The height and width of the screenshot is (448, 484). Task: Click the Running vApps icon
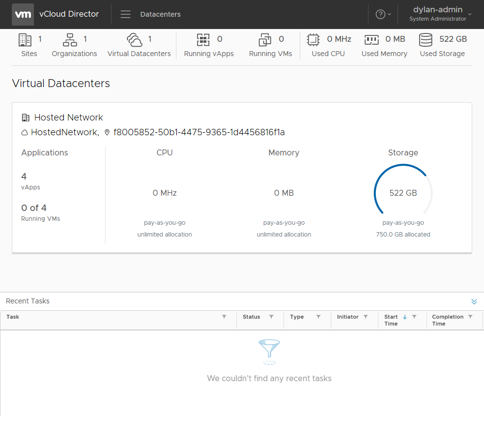(x=203, y=39)
